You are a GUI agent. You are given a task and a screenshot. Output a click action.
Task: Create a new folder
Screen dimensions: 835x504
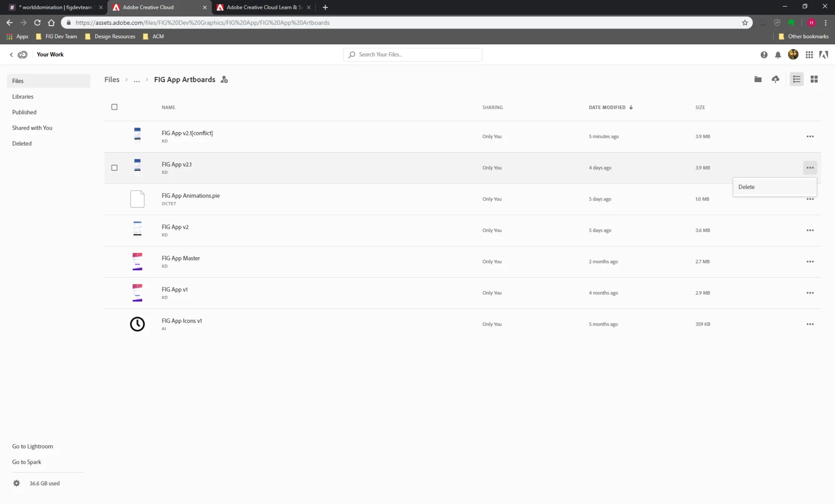pos(758,79)
